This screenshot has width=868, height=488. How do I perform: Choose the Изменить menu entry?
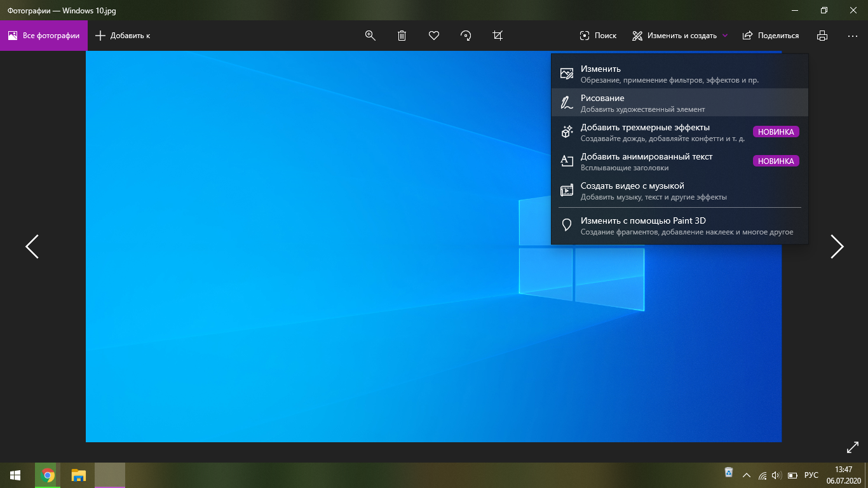pos(680,74)
